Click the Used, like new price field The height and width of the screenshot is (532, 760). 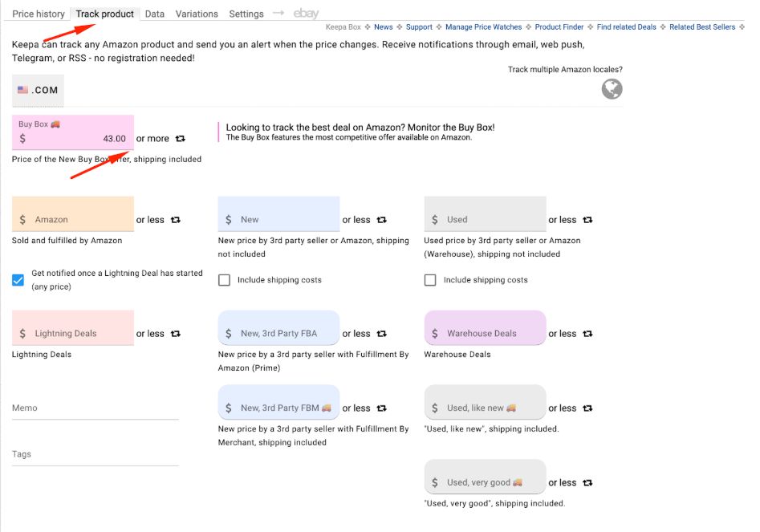(485, 402)
